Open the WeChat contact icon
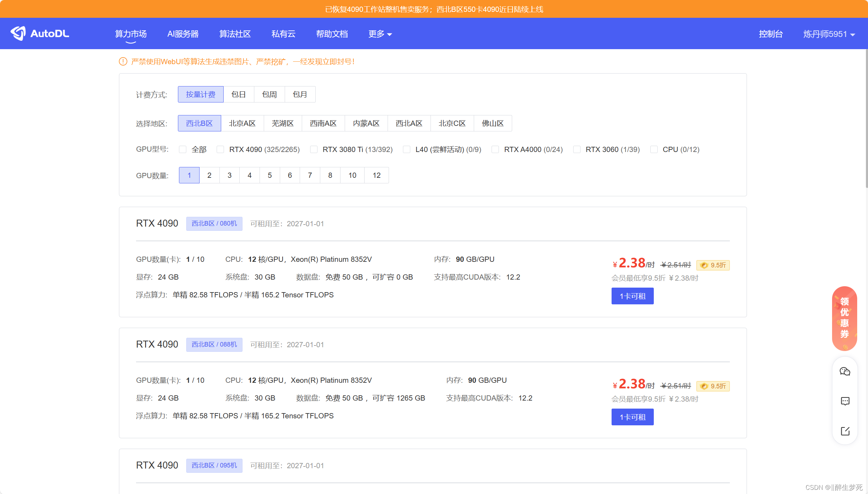Viewport: 868px width, 494px height. click(x=845, y=371)
